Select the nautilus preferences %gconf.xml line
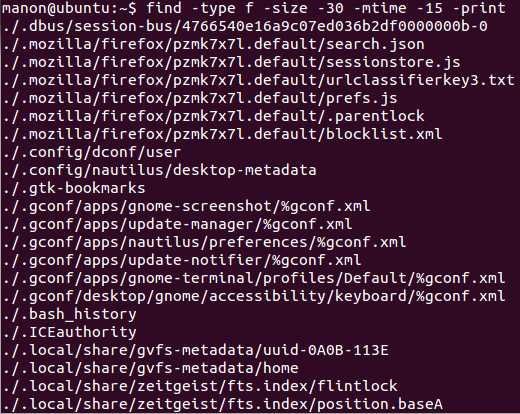The width and height of the screenshot is (520, 414). click(x=205, y=242)
